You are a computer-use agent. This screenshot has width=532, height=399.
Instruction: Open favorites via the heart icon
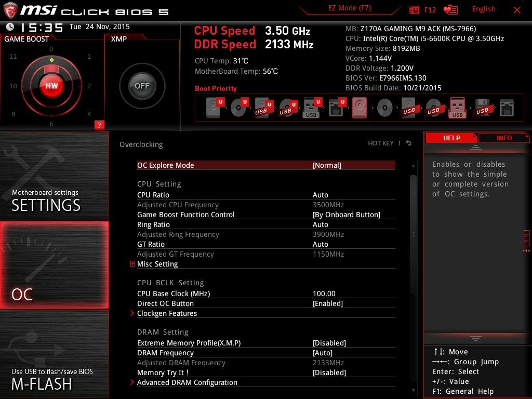tap(450, 10)
